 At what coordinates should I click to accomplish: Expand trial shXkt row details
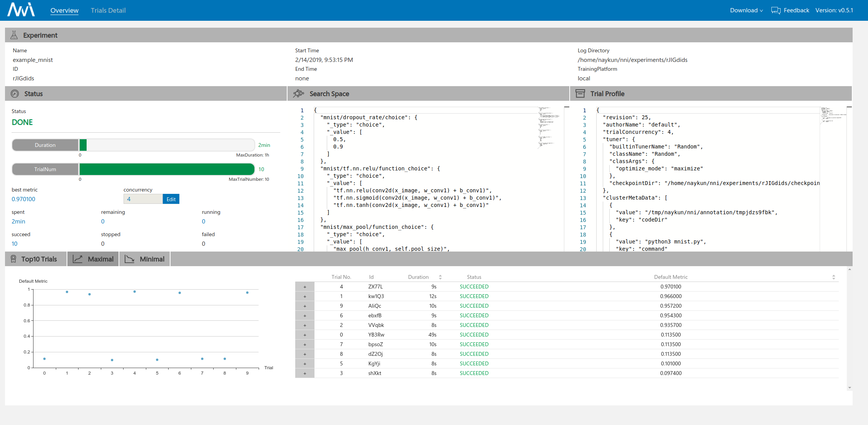[x=305, y=373]
